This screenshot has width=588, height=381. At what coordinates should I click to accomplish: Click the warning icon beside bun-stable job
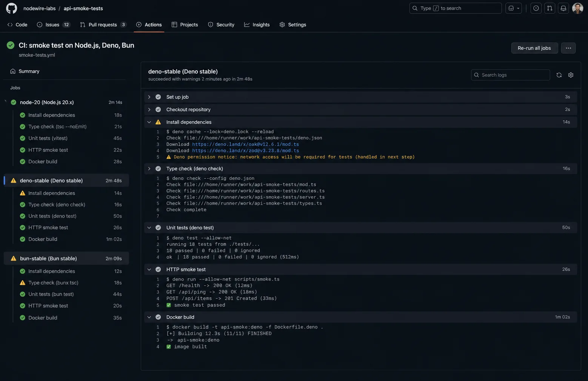(x=14, y=259)
